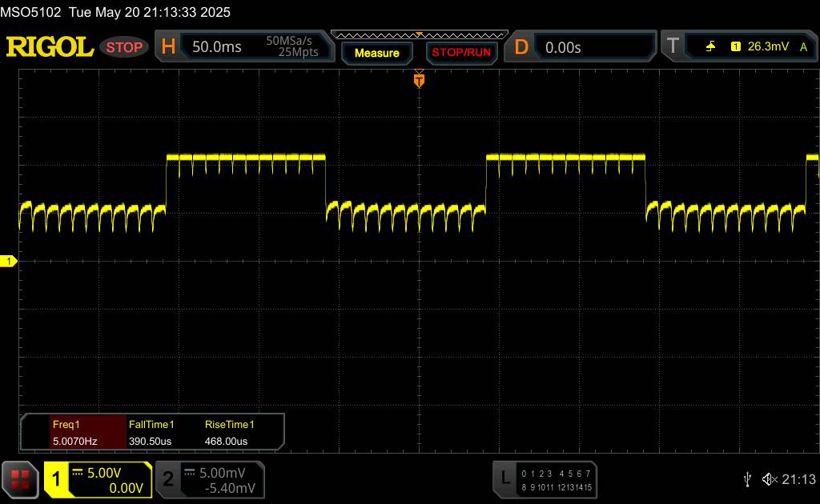Viewport: 820px width, 504px height.
Task: Click the sound muted speaker icon
Action: (770, 479)
